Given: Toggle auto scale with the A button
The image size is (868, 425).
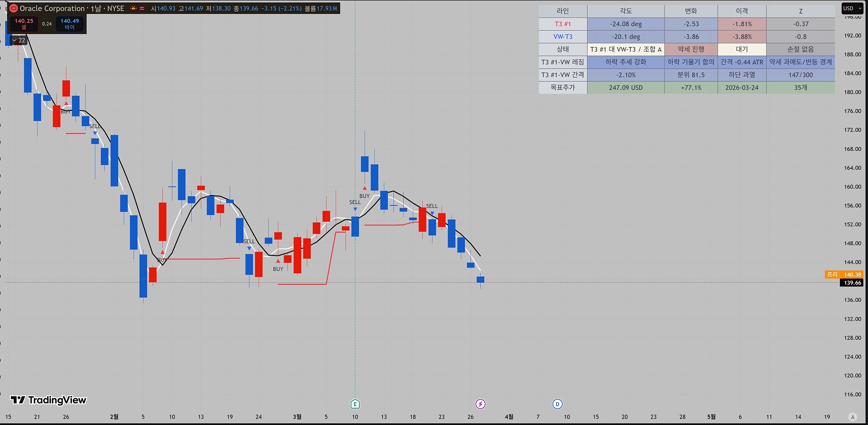Looking at the screenshot, I should click(853, 417).
